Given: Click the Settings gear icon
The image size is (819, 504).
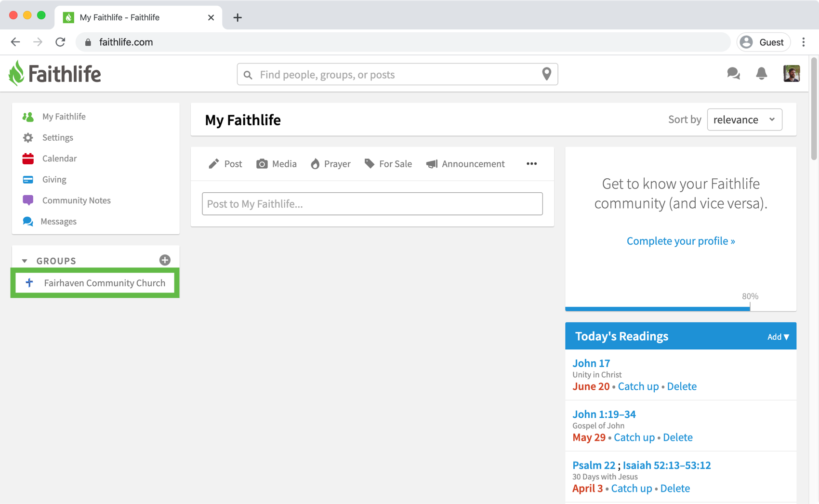Looking at the screenshot, I should (28, 138).
